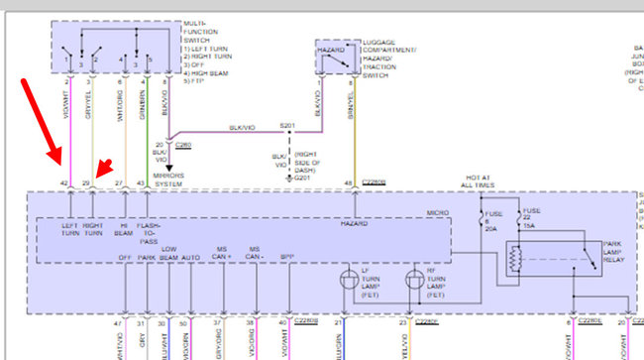Select the '1) LEFT TURN' legend entry
Image resolution: width=644 pixels, height=360 pixels.
pyautogui.click(x=205, y=49)
